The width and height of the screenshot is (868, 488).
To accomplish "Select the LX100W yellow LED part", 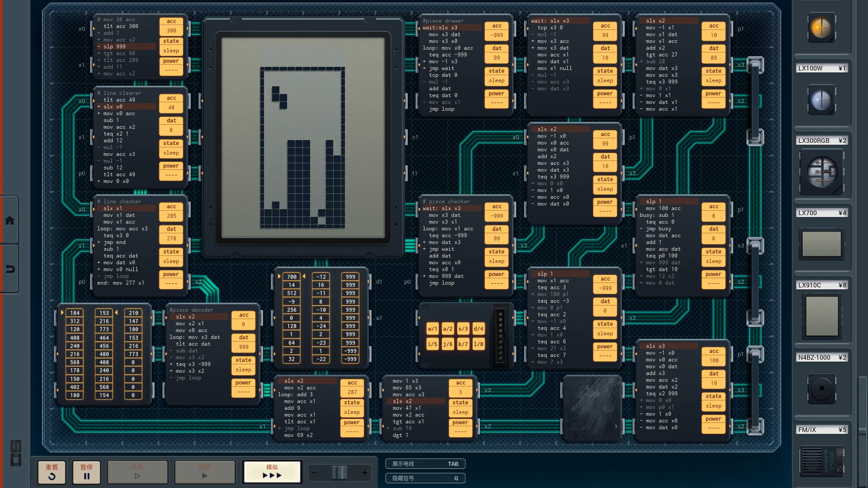I will click(821, 28).
